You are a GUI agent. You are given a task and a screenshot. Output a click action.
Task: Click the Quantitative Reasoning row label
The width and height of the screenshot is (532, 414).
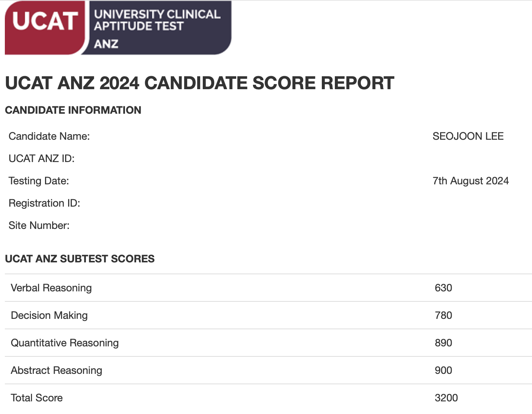[65, 343]
